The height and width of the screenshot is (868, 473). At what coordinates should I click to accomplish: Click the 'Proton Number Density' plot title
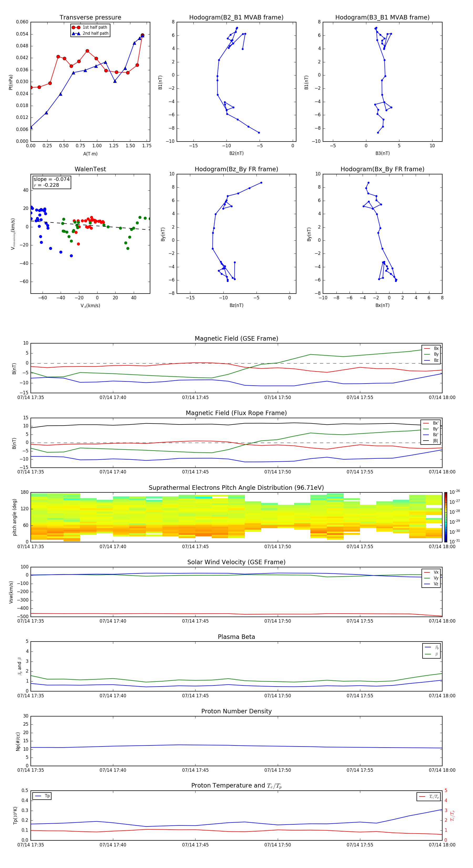click(236, 711)
